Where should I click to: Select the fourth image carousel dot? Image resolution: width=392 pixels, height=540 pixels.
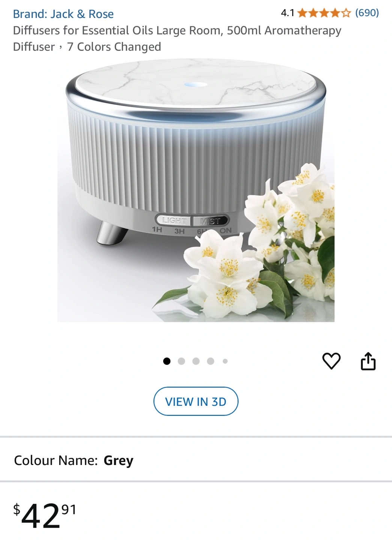(x=210, y=361)
